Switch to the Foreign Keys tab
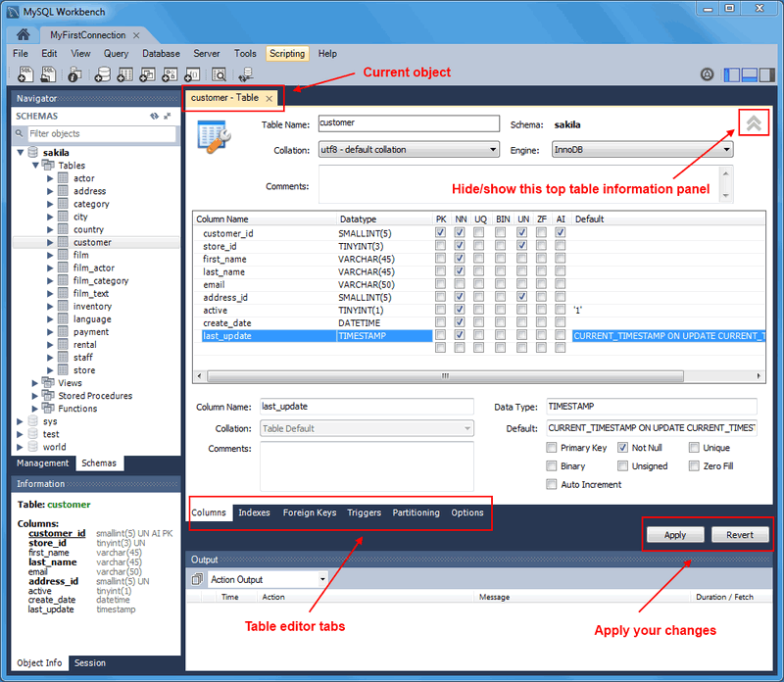Viewport: 784px width, 682px height. coord(310,511)
